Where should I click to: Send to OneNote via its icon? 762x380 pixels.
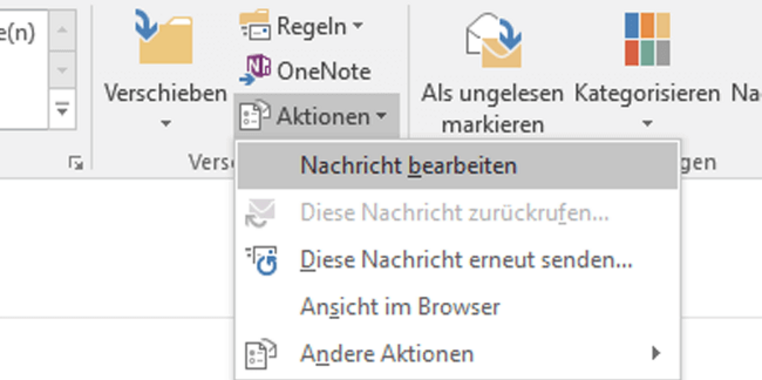point(255,70)
